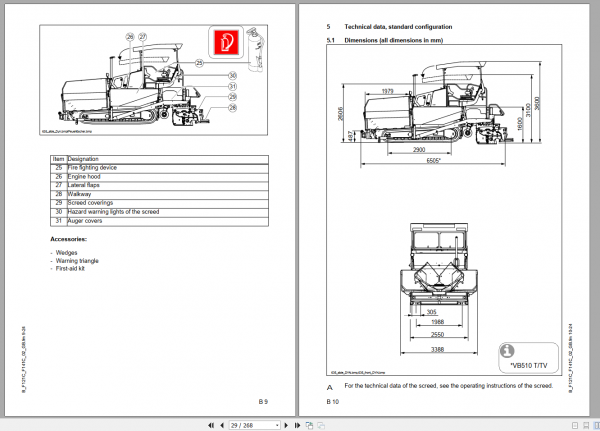Switch to continuous page view
Image resolution: width=600 pixels, height=431 pixels.
[x=586, y=425]
